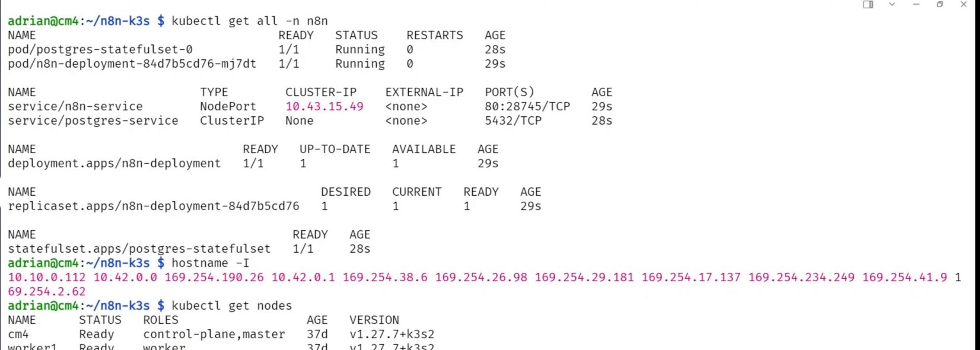
Task: Click pod/postgres-statefulset-0 text
Action: point(100,50)
